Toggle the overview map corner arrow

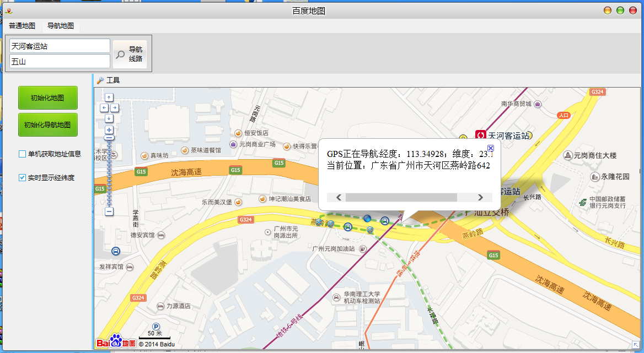[x=635, y=345]
